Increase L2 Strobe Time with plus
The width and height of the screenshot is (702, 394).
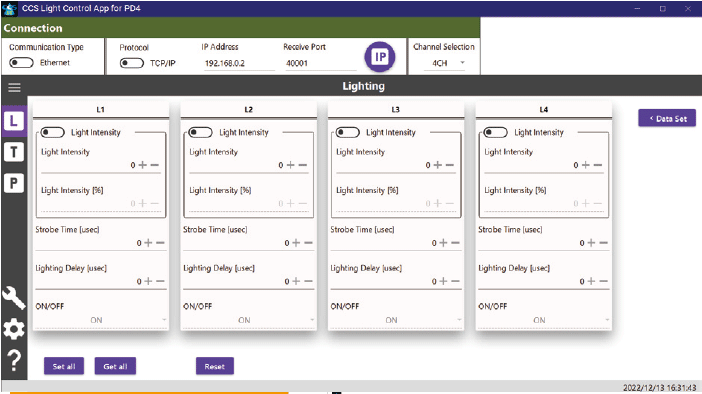pos(296,243)
